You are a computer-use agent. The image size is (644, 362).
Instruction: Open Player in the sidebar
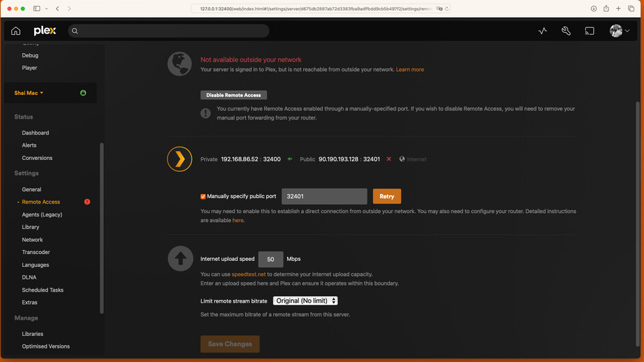coord(29,68)
